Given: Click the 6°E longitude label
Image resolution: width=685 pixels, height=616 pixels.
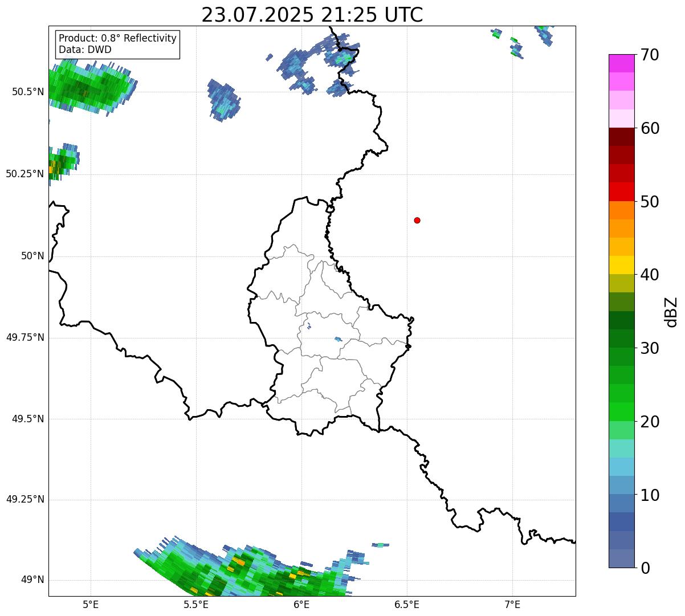Looking at the screenshot, I should (x=301, y=604).
